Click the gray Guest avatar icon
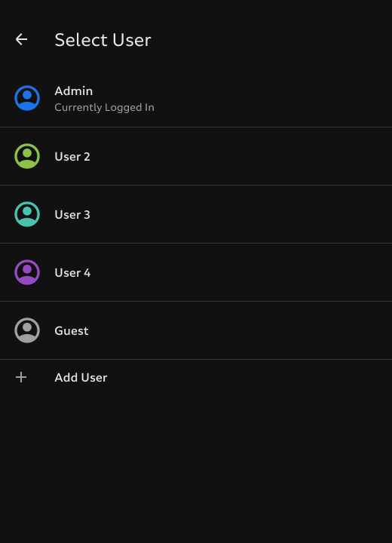This screenshot has height=543, width=392. tap(27, 330)
